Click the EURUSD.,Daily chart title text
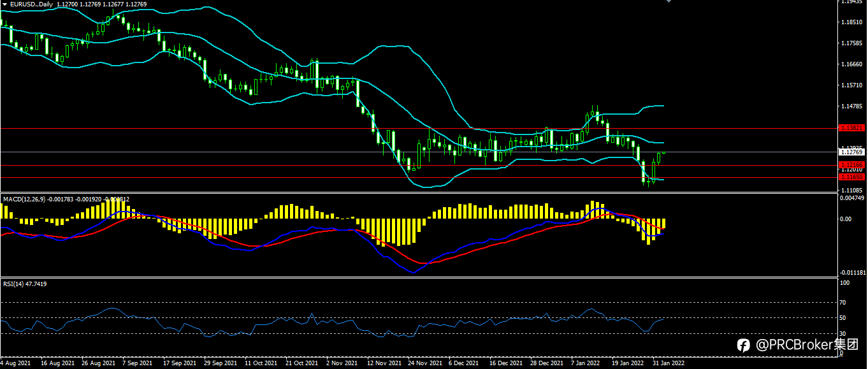The width and height of the screenshot is (868, 369). [32, 4]
